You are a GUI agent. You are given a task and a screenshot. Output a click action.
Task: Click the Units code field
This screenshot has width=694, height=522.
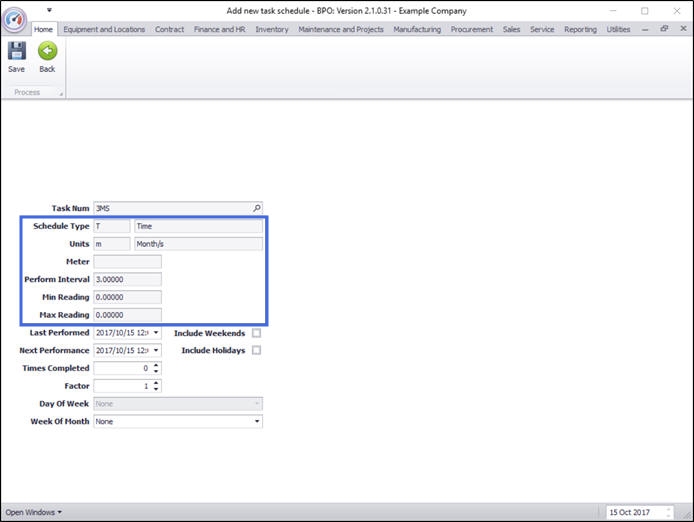click(112, 244)
